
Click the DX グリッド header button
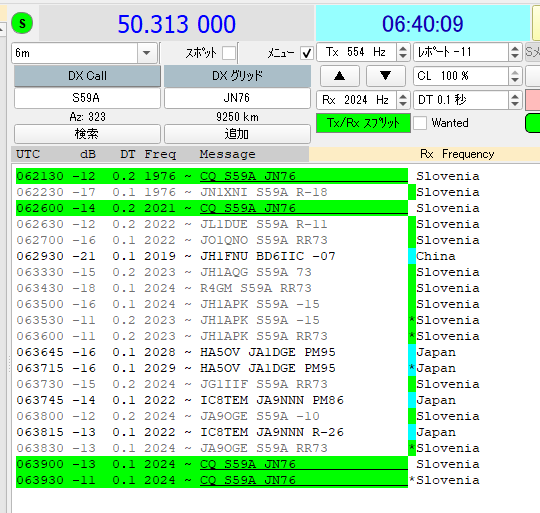(238, 76)
